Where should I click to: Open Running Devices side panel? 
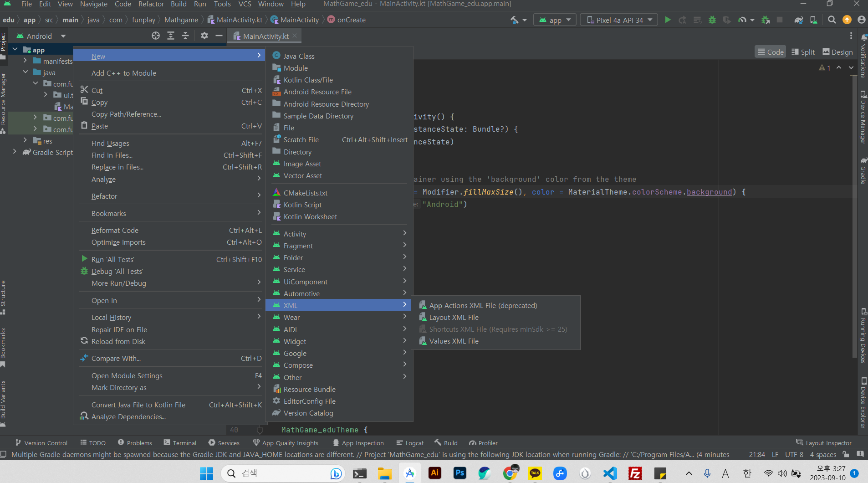coord(863,336)
